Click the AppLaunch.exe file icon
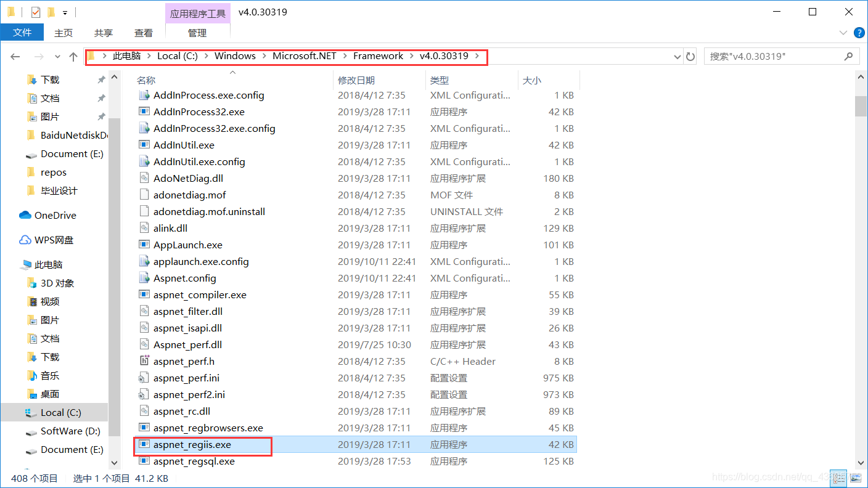Screen dimensions: 868x488 click(144, 245)
